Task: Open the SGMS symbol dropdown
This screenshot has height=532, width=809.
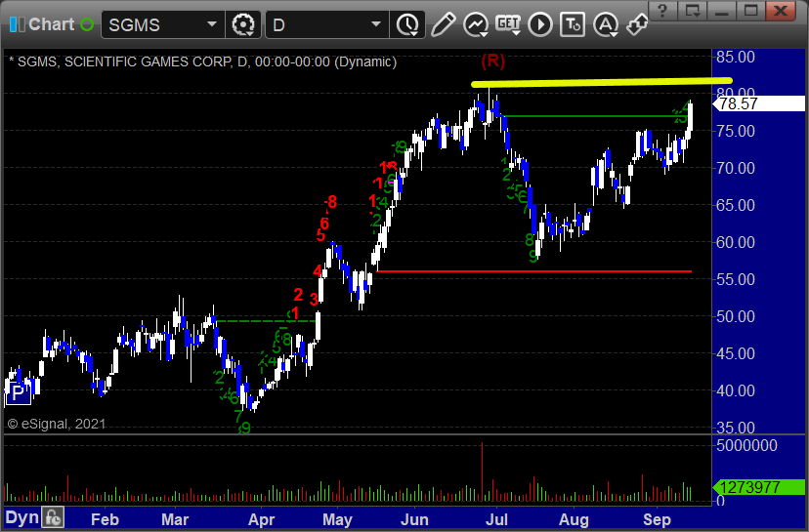Action: 212,24
